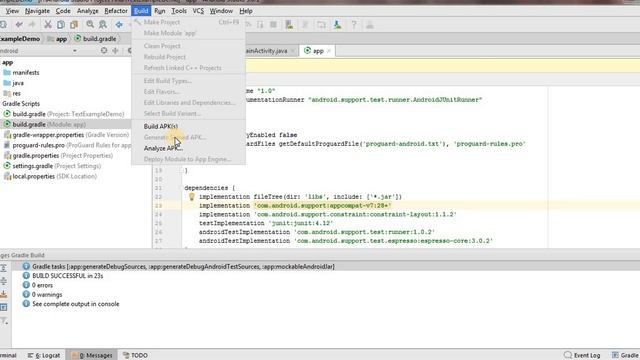This screenshot has height=360, width=640.
Task: Open local.properties file
Action: (50, 177)
